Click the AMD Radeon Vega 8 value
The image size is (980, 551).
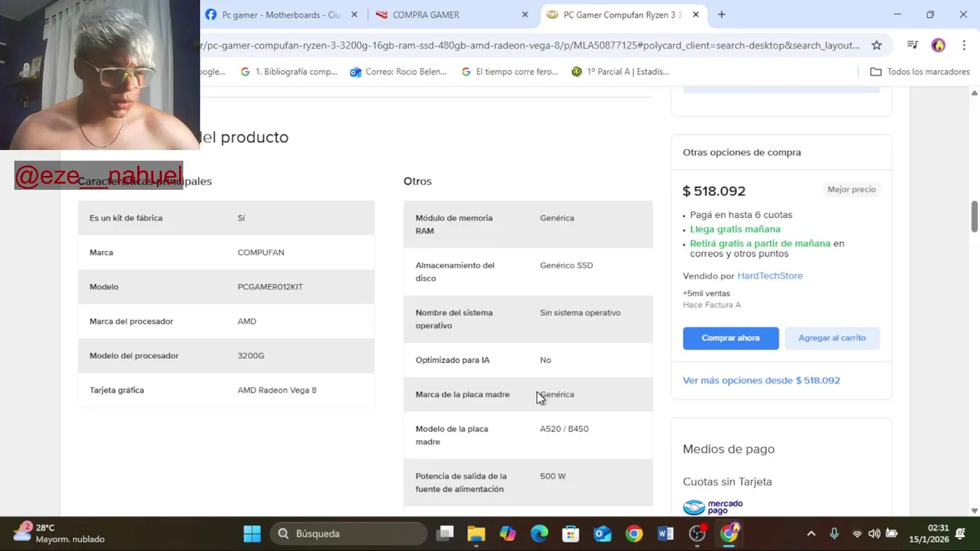pos(276,390)
